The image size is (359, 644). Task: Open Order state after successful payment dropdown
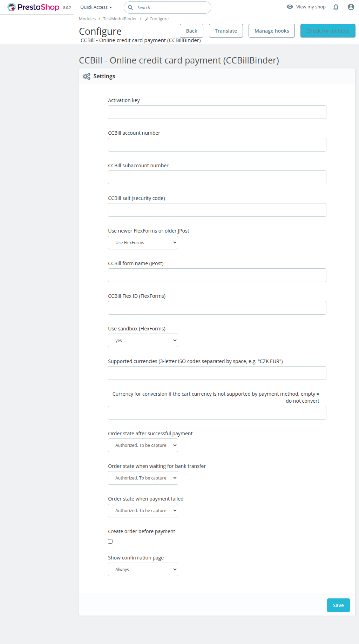[x=143, y=445]
